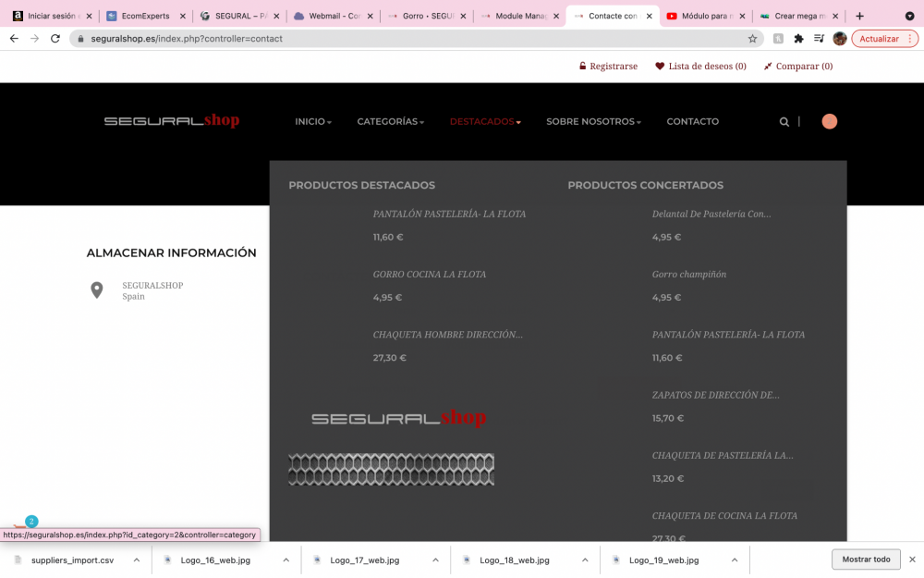Open downloaded file Logo_16_web.jpg

[215, 560]
